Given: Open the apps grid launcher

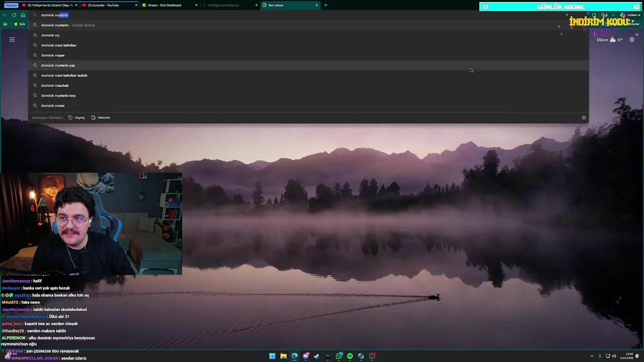Looking at the screenshot, I should click(x=12, y=39).
